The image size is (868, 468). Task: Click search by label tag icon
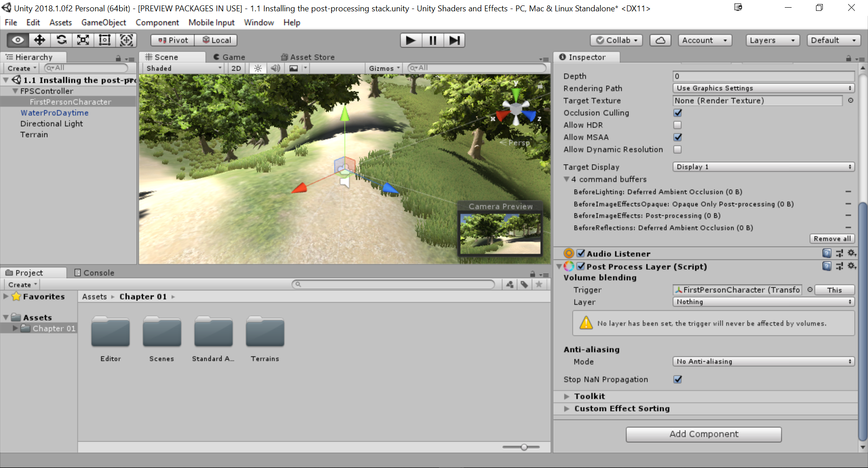pyautogui.click(x=524, y=284)
